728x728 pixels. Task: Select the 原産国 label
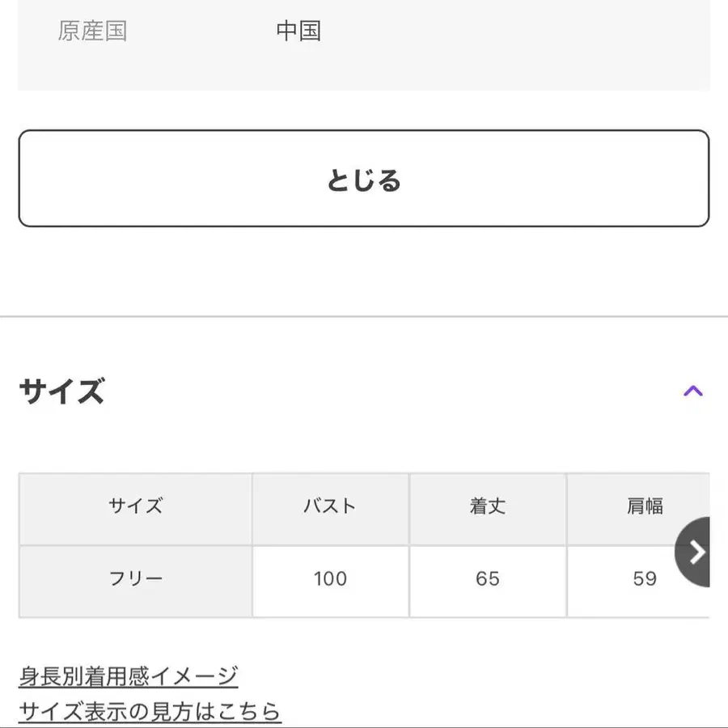point(93,30)
